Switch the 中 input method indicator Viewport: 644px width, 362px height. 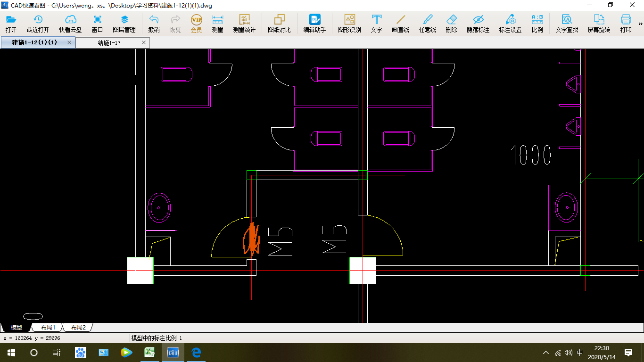click(x=580, y=352)
